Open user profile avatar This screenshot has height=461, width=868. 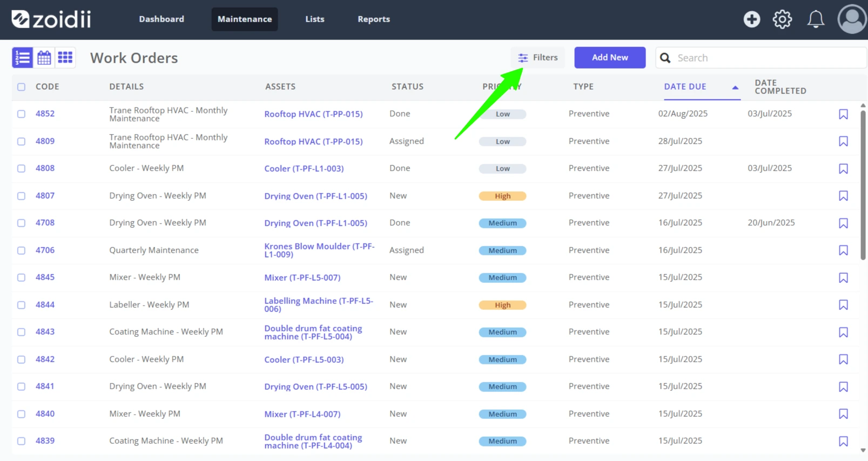click(852, 19)
